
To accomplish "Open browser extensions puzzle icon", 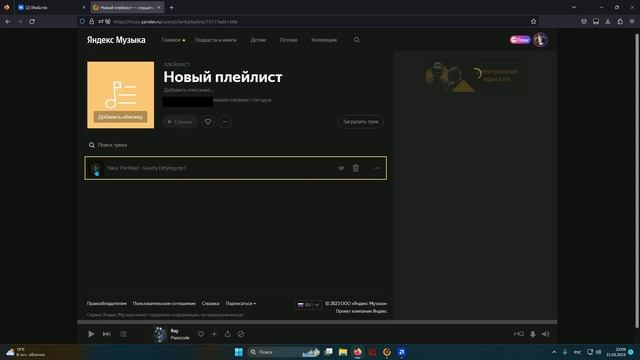I will [x=620, y=21].
